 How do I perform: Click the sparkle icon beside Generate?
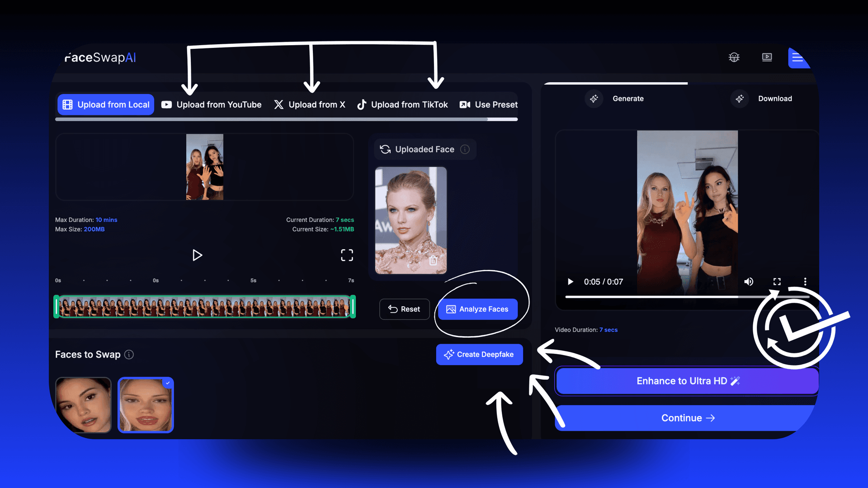[594, 99]
